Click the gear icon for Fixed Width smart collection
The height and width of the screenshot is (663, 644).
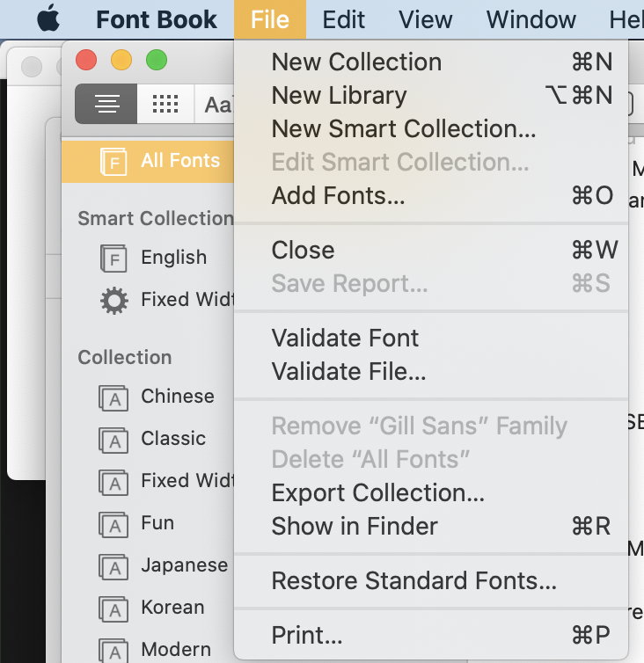coord(114,301)
